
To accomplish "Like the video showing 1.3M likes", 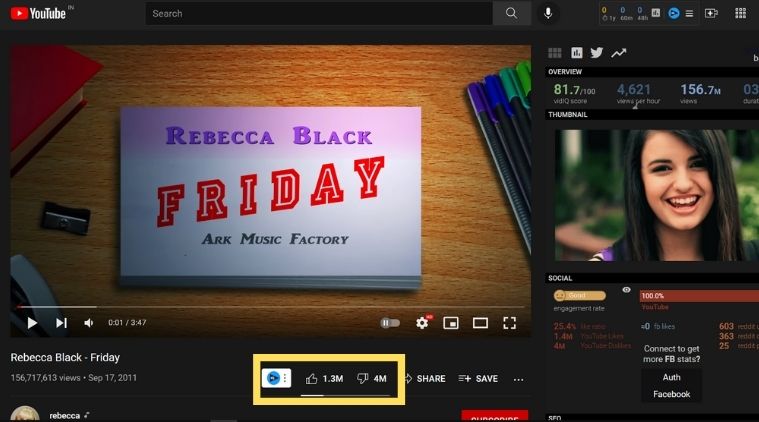I will coord(324,378).
